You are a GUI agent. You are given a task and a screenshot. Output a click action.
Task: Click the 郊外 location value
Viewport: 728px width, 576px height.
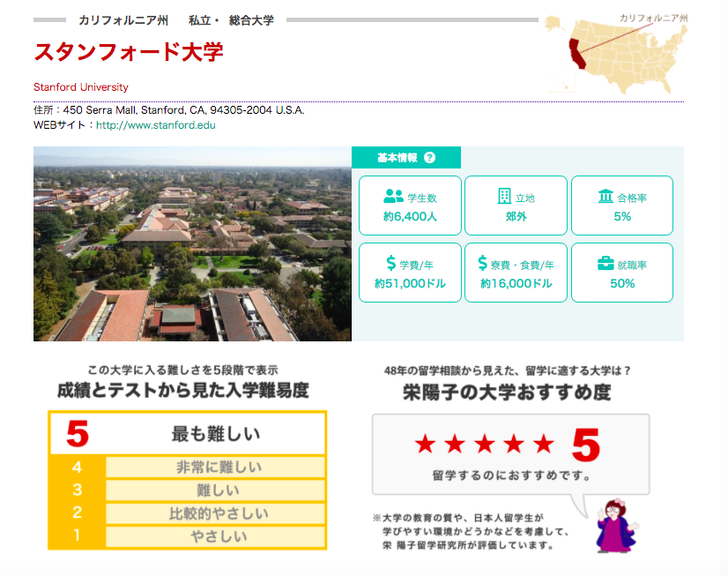[x=516, y=216]
